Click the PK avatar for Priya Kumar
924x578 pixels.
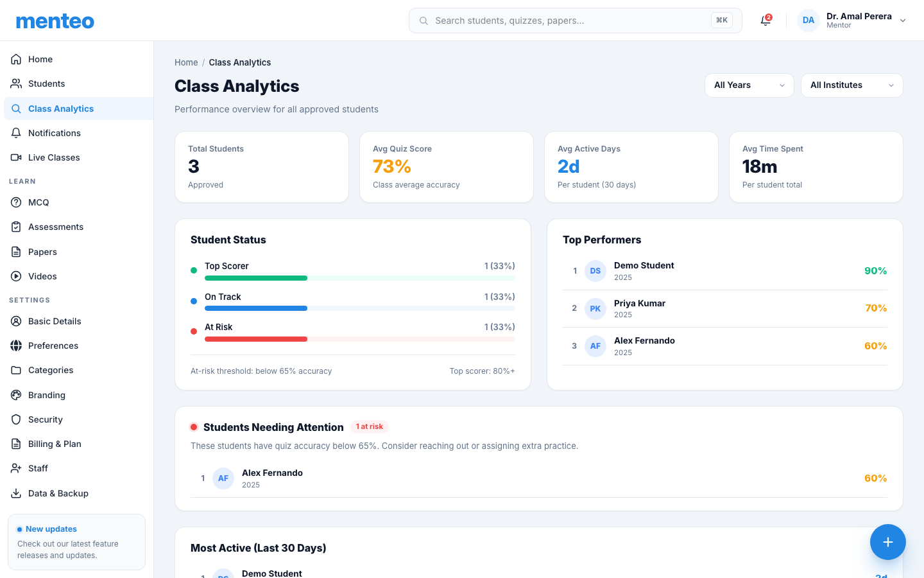click(x=595, y=309)
